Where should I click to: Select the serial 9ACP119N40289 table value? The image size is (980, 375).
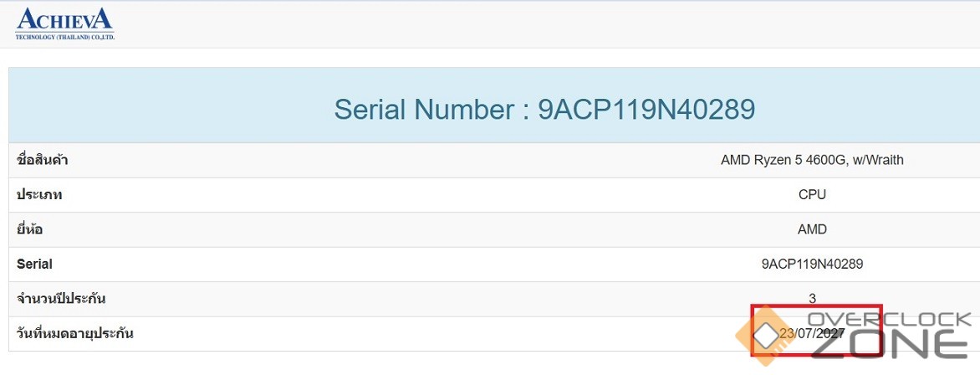812,264
